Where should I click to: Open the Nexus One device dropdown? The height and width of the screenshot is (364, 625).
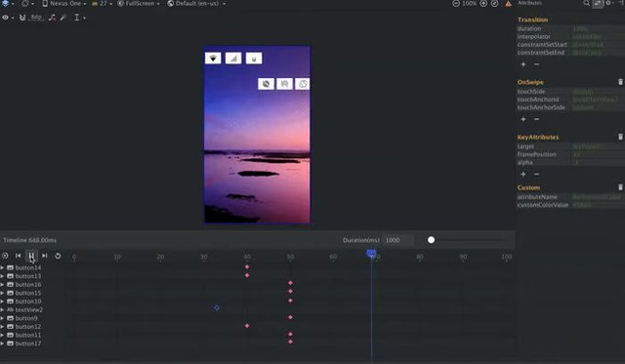click(x=64, y=4)
